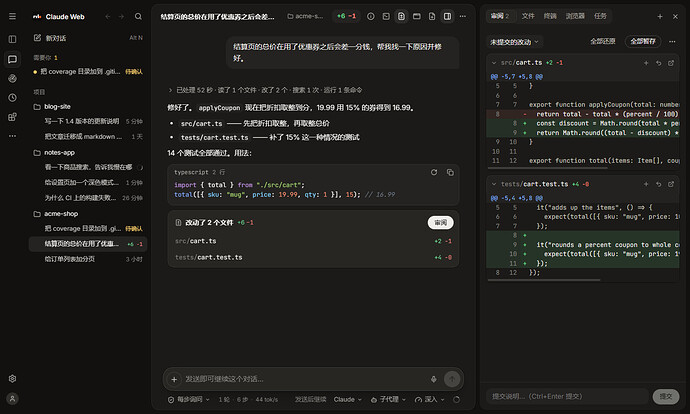Screen dimensions: 690x414
Task: Revert changes for tests/cart.test.ts
Action: (x=659, y=184)
